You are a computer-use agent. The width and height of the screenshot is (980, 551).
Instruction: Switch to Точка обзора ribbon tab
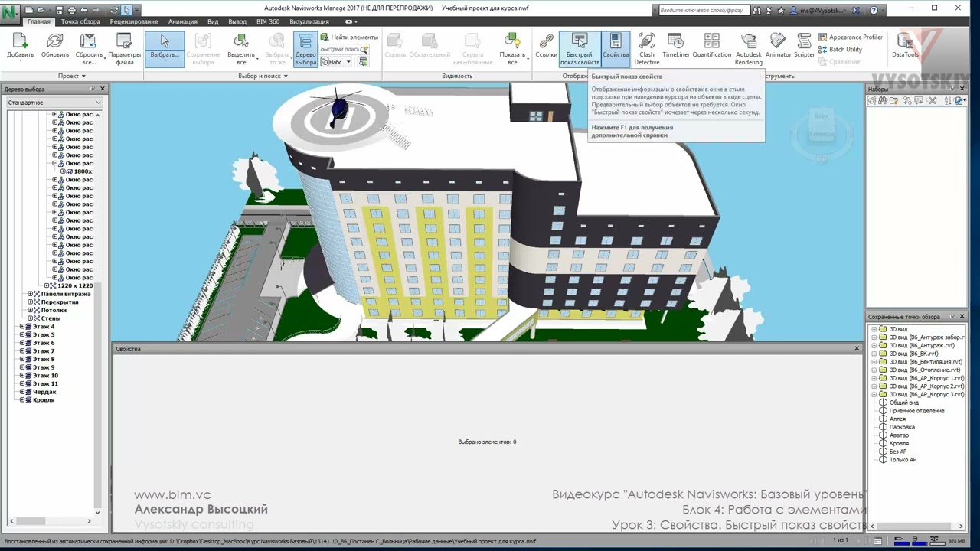(x=80, y=22)
